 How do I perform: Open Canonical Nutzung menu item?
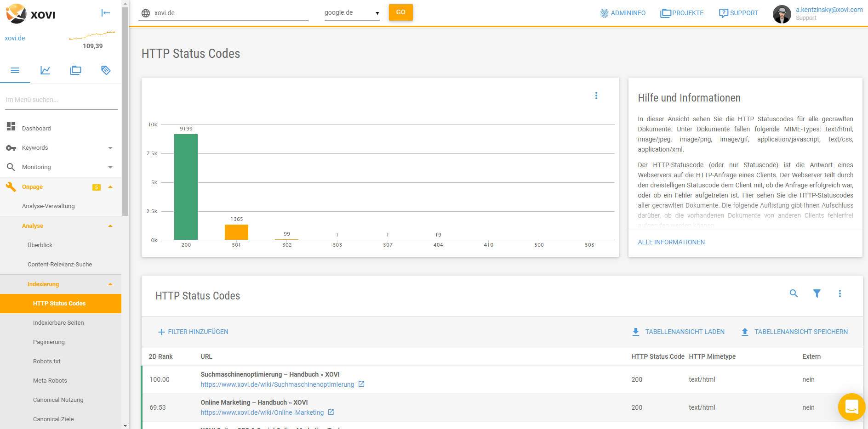58,400
